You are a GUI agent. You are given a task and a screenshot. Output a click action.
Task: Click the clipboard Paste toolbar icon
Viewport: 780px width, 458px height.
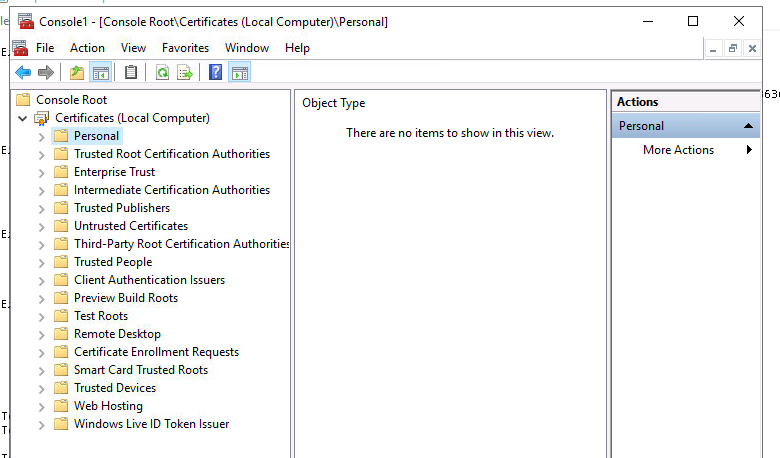[x=131, y=73]
